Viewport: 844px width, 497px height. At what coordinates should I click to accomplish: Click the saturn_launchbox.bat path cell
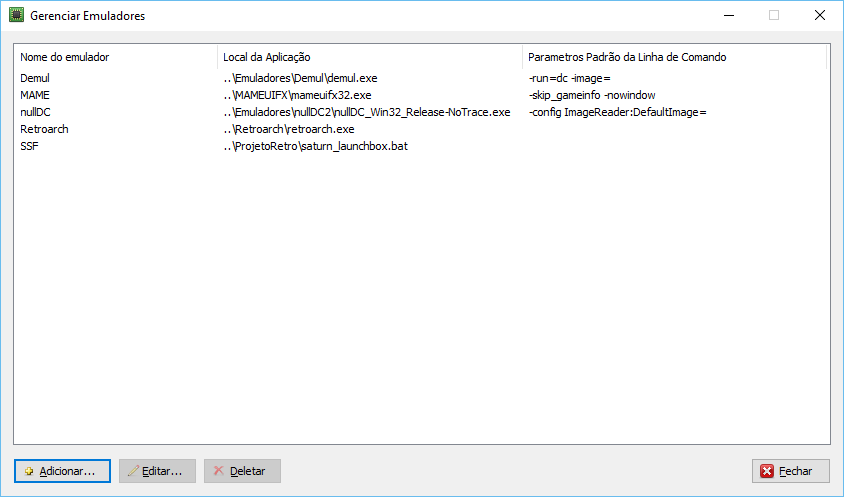tap(315, 146)
